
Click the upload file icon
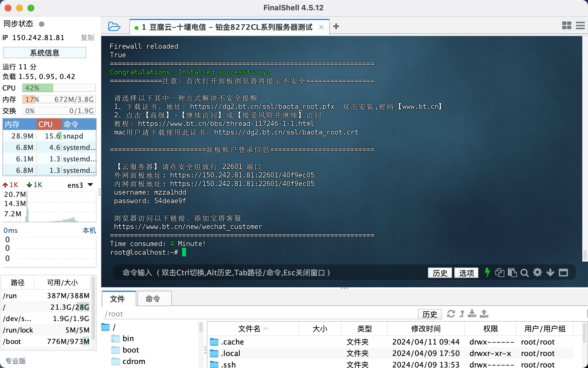484,314
